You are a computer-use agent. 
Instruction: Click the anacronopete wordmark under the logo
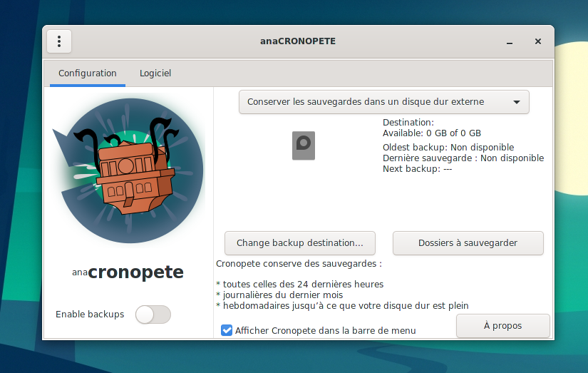128,272
